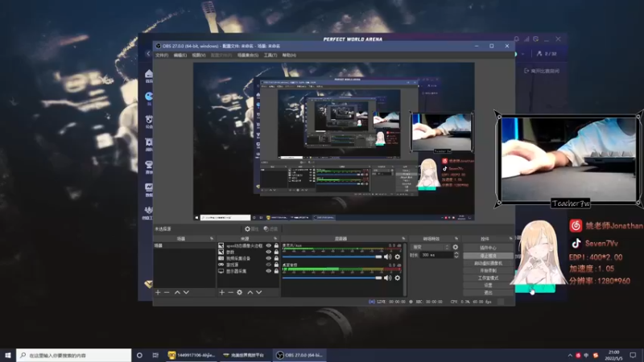Click the transition duration 300 ms field
This screenshot has width=644, height=362.
pos(436,255)
